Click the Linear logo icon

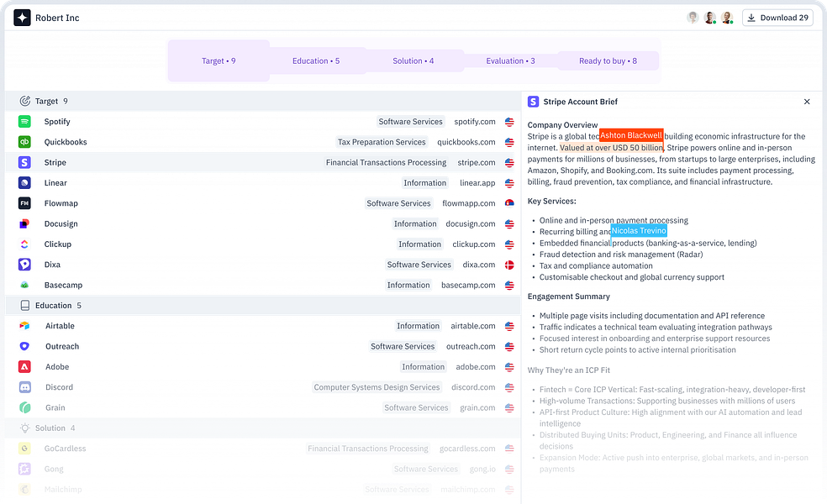[24, 183]
